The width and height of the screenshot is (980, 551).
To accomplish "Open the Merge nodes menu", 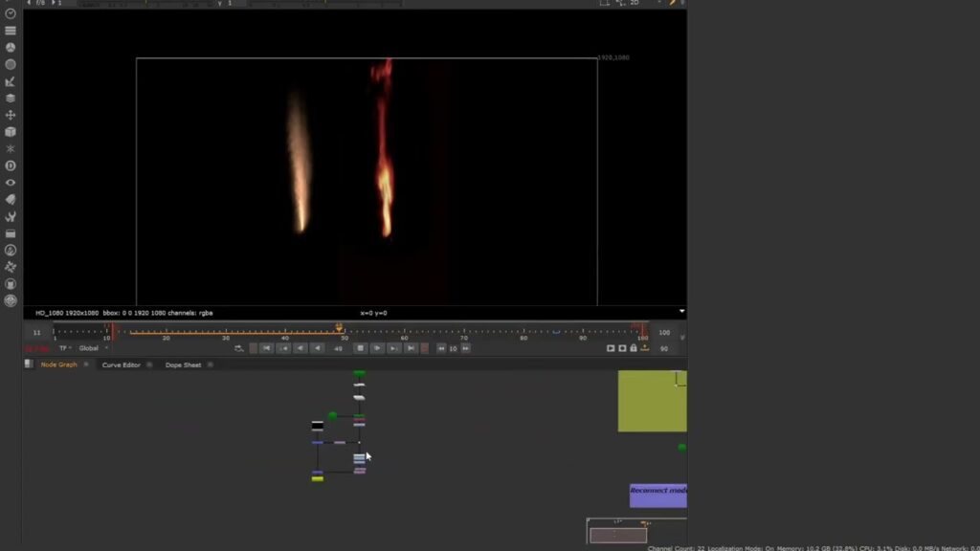I will tap(11, 99).
